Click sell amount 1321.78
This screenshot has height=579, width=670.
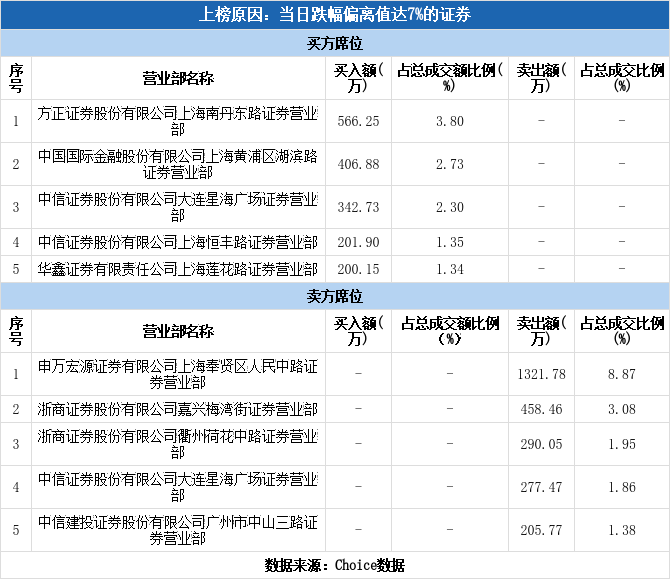[x=541, y=374]
